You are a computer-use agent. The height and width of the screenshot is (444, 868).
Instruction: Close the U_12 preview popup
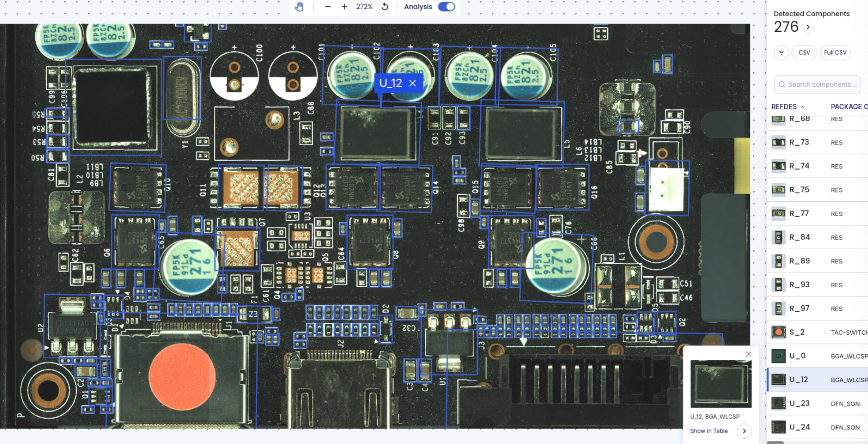[x=748, y=354]
